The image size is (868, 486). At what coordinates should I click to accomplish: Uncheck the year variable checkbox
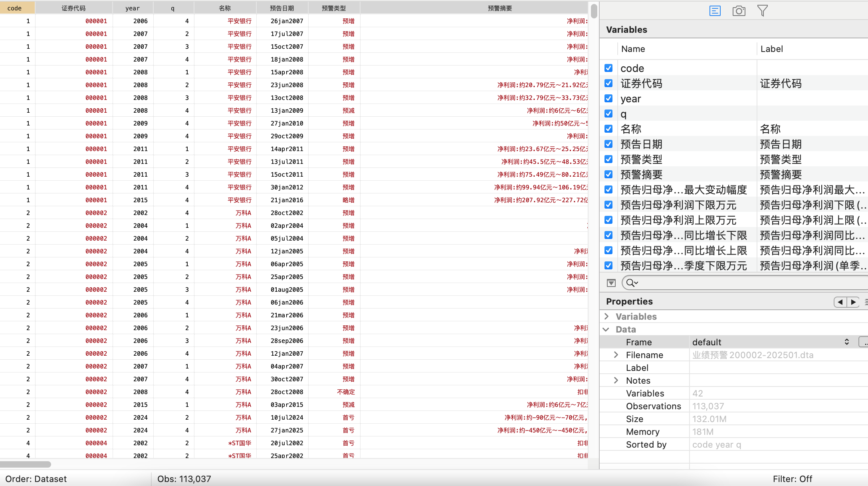(608, 98)
